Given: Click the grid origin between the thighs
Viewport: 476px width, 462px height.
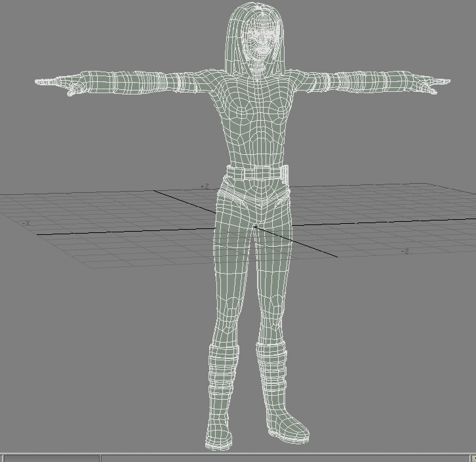Looking at the screenshot, I should (x=254, y=228).
